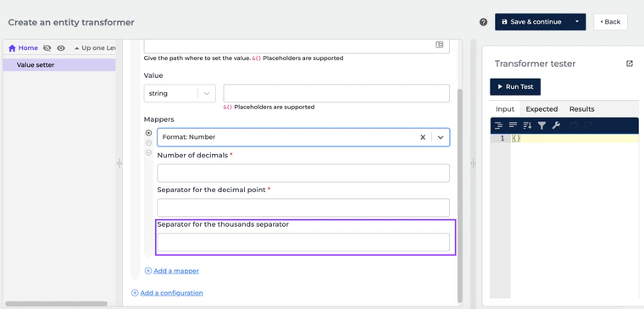Click Save & continue button
644x309 pixels.
point(531,22)
